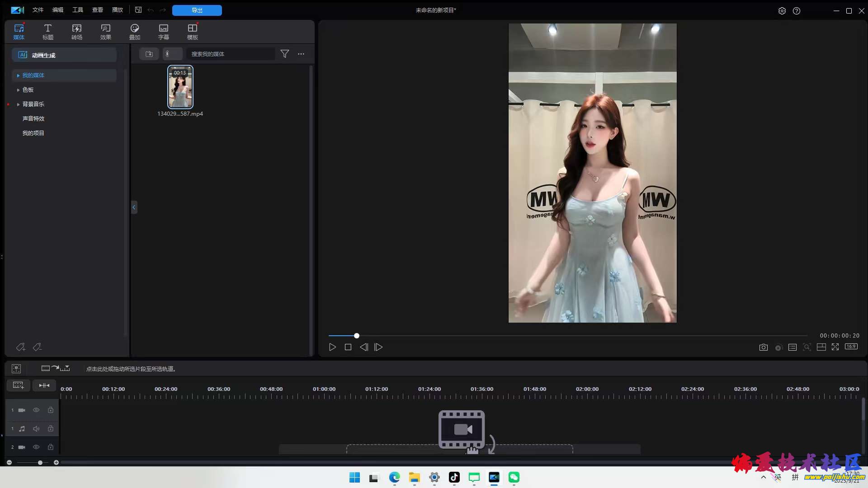Open the 转场 transitions room
Viewport: 868px width, 488px height.
point(76,32)
